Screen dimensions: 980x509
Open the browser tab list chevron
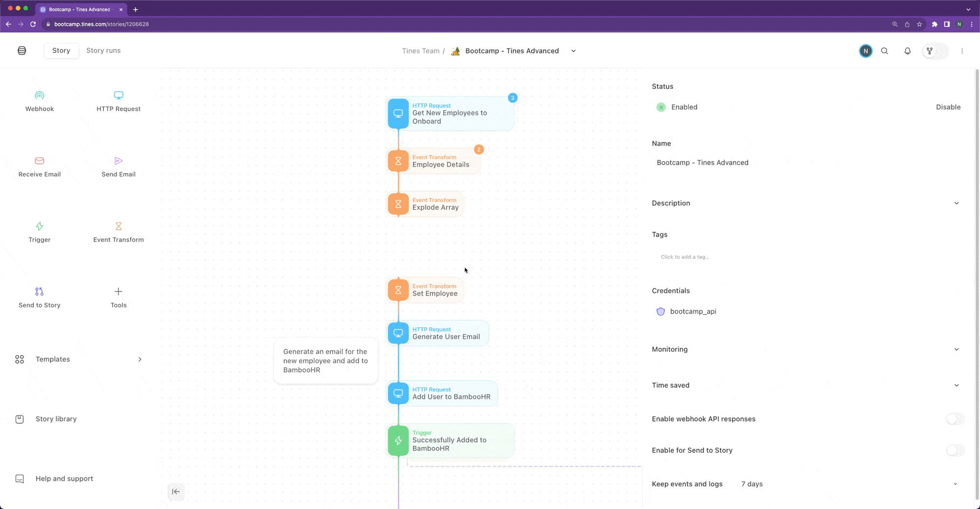click(x=968, y=9)
